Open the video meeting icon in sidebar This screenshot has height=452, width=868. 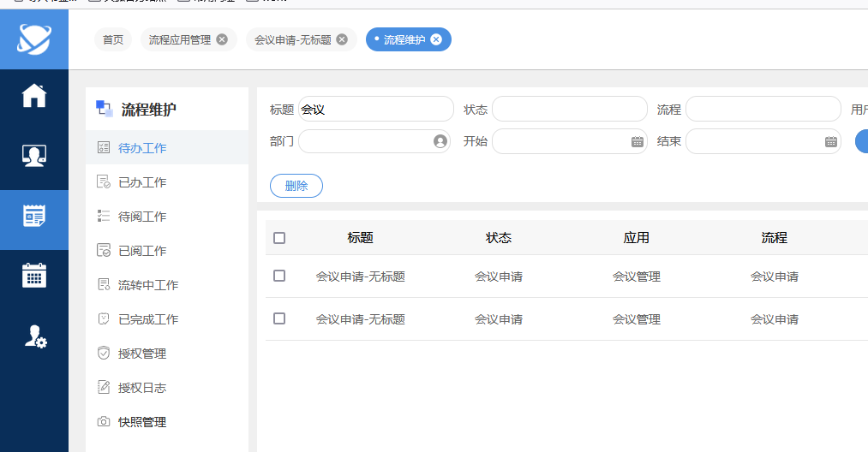coord(34,155)
